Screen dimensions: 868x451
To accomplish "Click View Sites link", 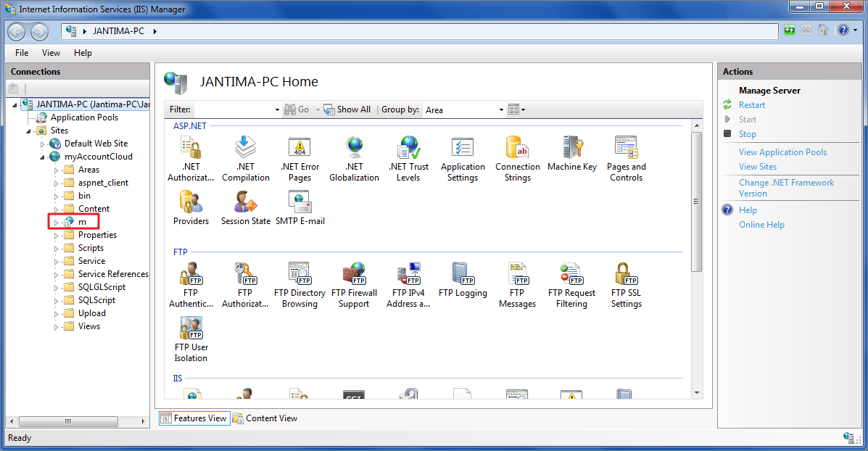I will 758,167.
